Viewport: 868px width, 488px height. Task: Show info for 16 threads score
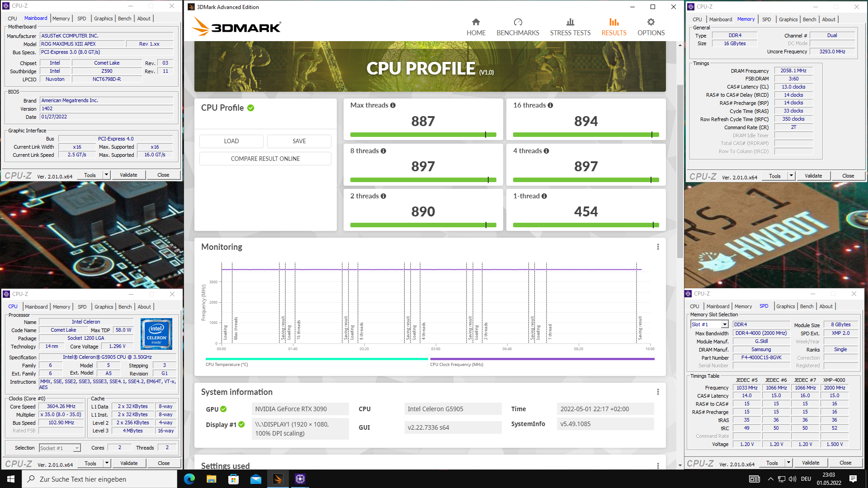550,105
